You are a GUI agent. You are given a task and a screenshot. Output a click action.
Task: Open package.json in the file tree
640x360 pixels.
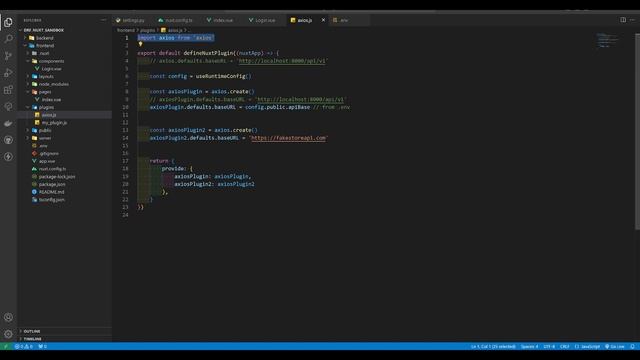point(52,184)
